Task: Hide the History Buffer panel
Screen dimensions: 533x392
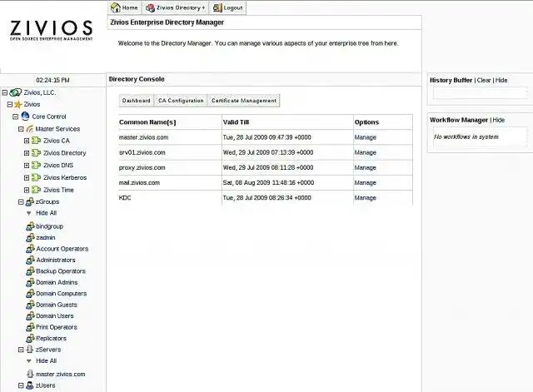Action: [x=501, y=80]
